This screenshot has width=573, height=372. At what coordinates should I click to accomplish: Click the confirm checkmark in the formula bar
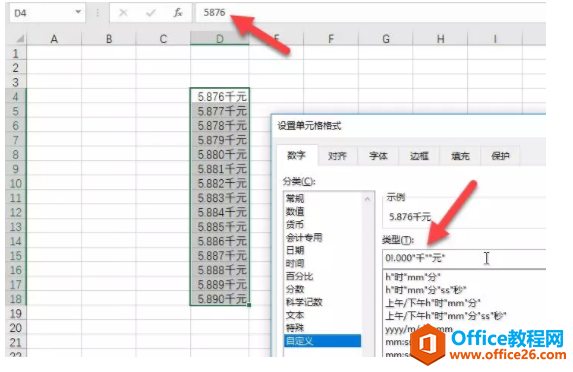(151, 13)
